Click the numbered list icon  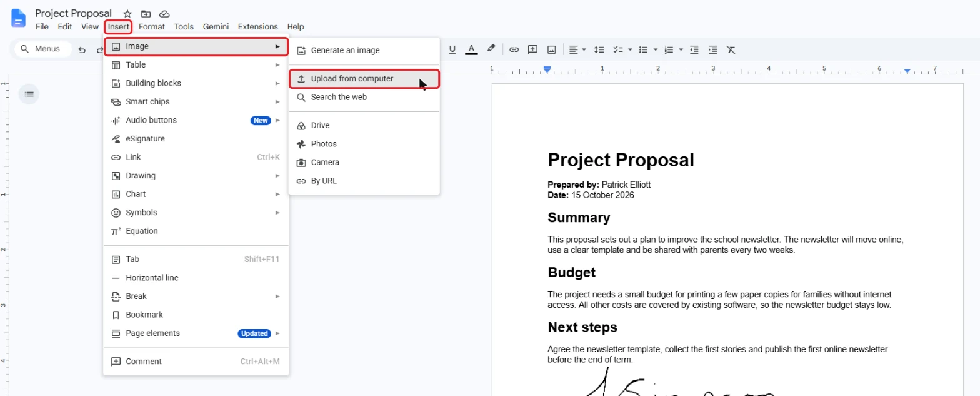(x=669, y=49)
